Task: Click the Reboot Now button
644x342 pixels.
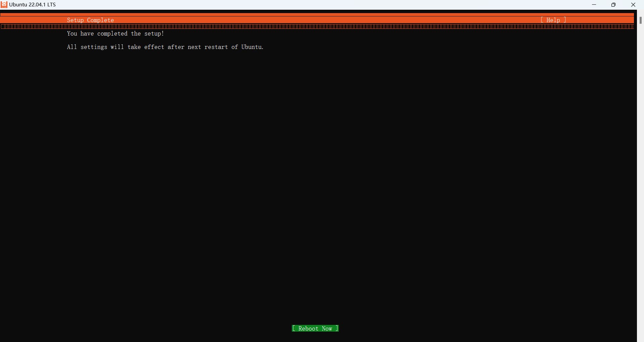Action: [x=315, y=328]
